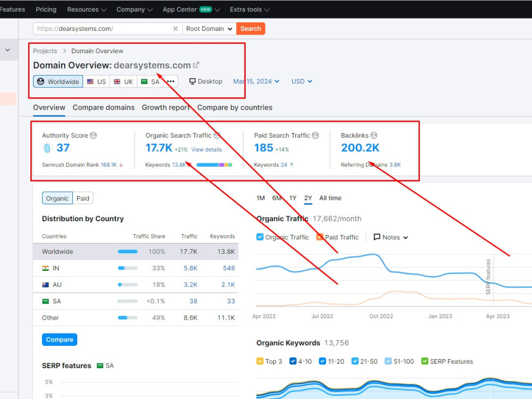Switch distribution view to Organic
This screenshot has height=399, width=532.
coord(57,198)
